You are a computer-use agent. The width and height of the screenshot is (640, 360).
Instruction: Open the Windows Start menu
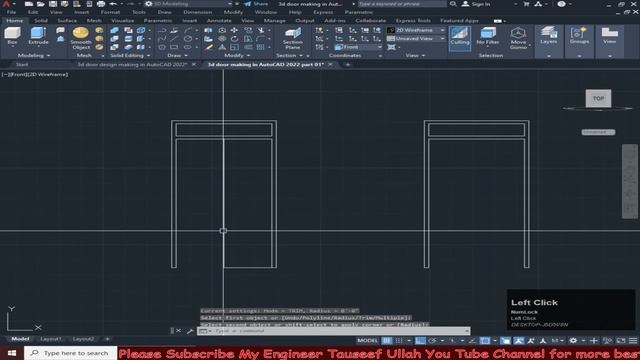[12, 353]
